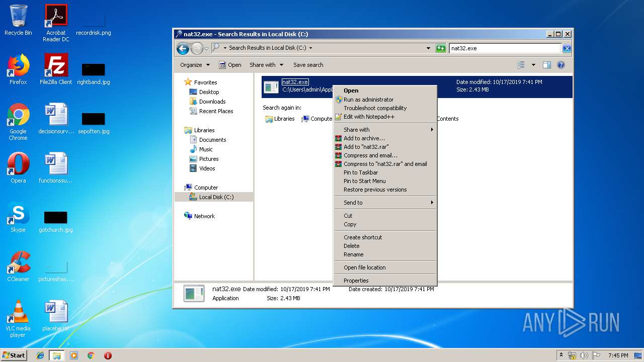Choose Open in the context menu

385,91
